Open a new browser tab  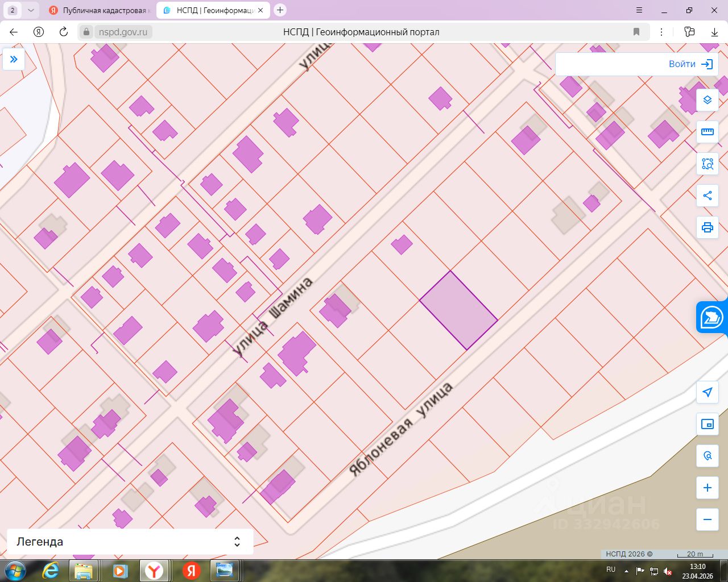(280, 10)
